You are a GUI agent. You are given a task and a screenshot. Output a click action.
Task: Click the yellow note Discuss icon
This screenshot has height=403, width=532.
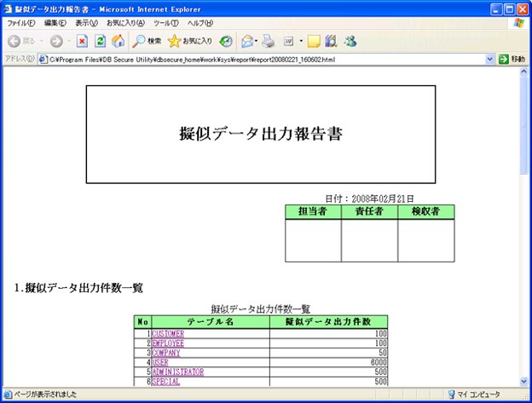pyautogui.click(x=314, y=42)
